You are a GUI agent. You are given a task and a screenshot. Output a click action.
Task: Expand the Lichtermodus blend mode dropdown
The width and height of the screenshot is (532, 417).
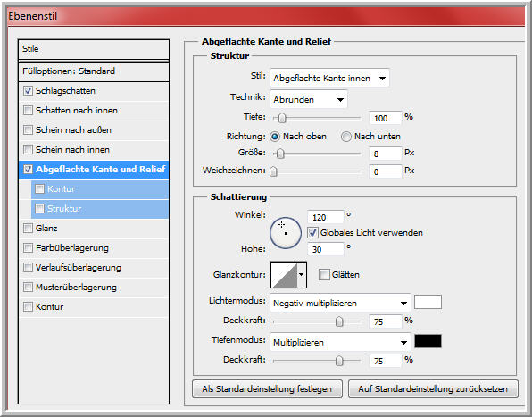coord(340,303)
